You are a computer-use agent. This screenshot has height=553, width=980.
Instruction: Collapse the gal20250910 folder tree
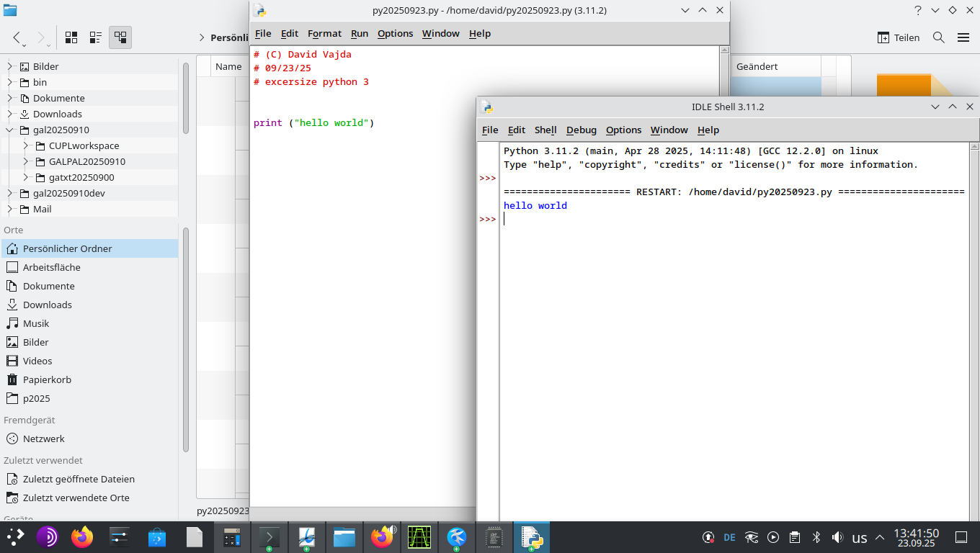coord(10,130)
